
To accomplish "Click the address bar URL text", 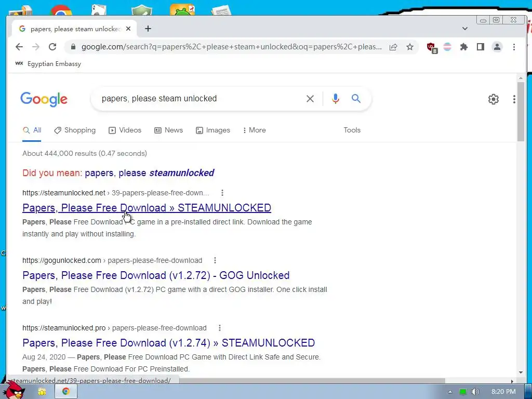I will [x=231, y=47].
